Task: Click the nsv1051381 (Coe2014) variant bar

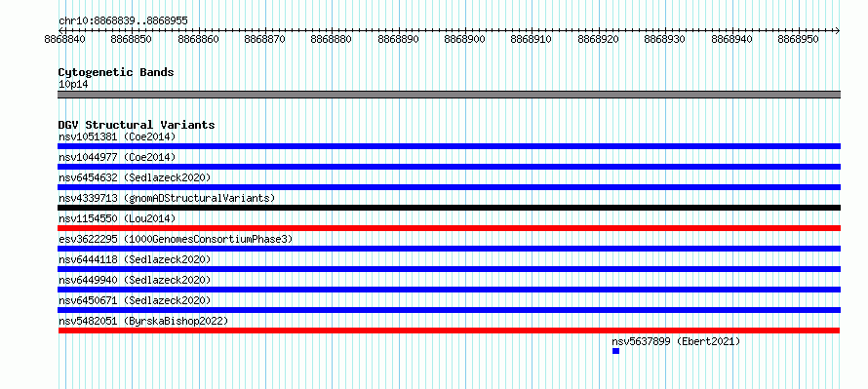Action: coord(449,146)
